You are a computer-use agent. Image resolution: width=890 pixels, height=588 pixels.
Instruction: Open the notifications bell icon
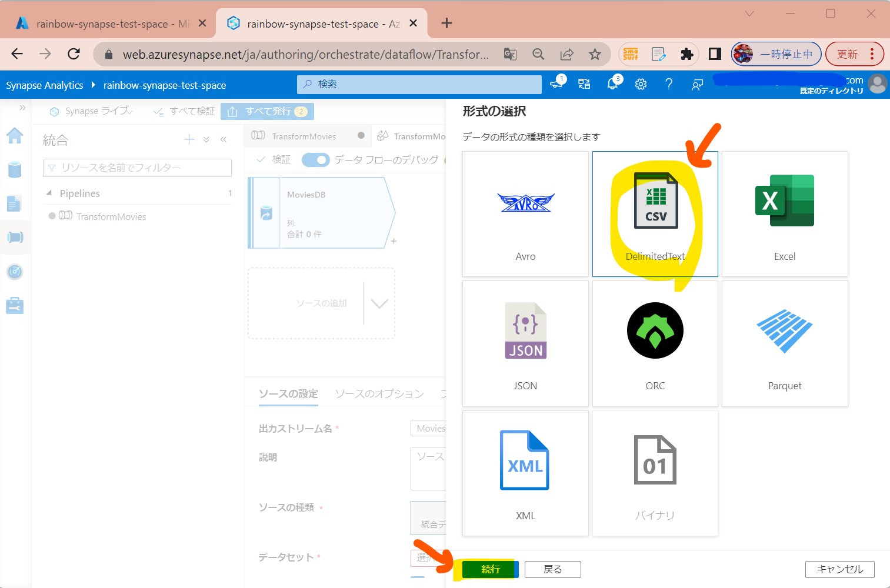pyautogui.click(x=612, y=83)
